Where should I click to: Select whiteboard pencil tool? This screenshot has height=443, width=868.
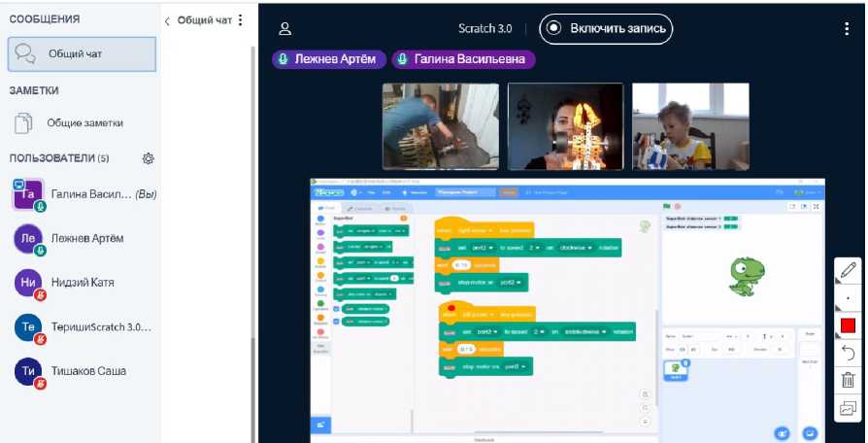(x=848, y=271)
